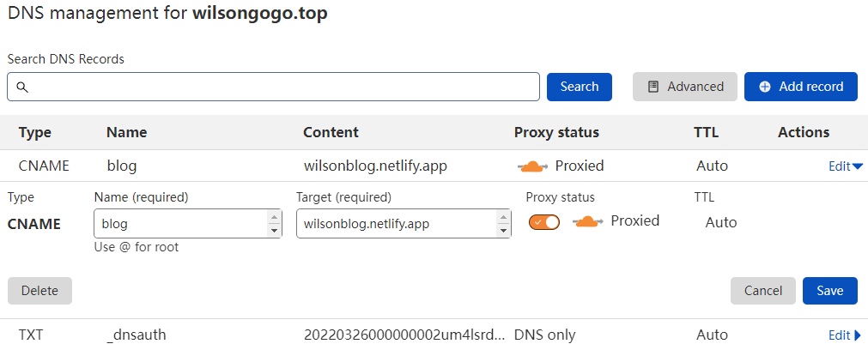Click the Name input containing blog
This screenshot has height=350, width=868.
tap(180, 224)
